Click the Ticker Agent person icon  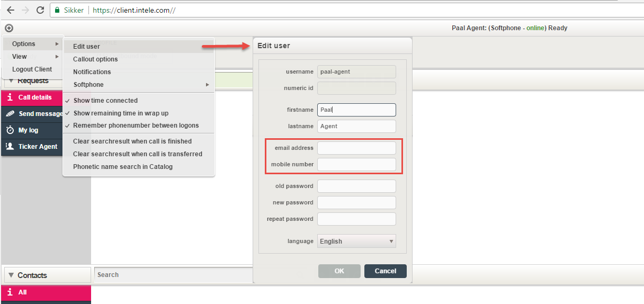pyautogui.click(x=10, y=147)
